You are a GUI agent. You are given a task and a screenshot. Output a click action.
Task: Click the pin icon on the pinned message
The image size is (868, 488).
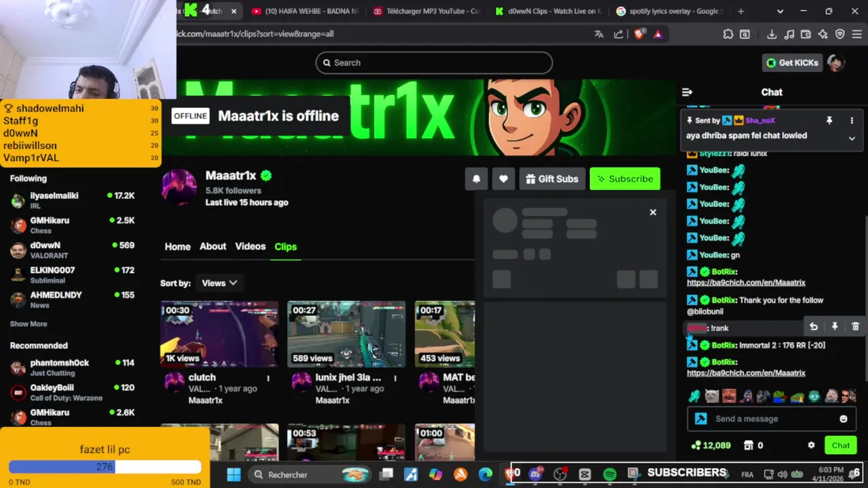(829, 121)
